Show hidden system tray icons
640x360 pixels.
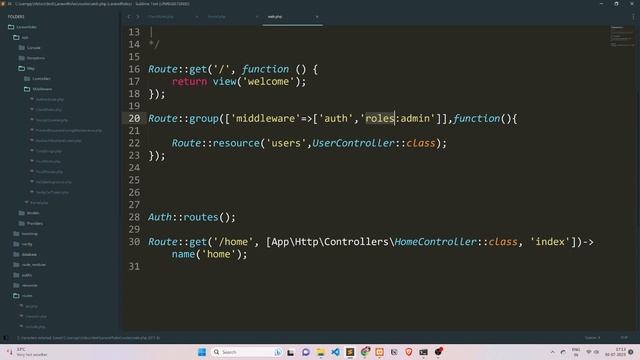552,352
